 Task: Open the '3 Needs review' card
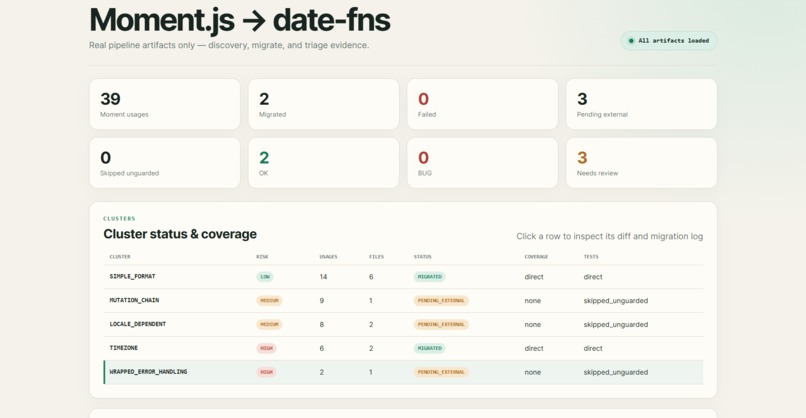point(641,163)
